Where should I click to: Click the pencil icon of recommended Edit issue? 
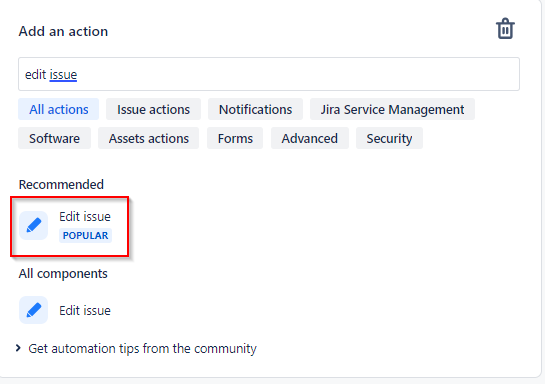click(x=33, y=226)
